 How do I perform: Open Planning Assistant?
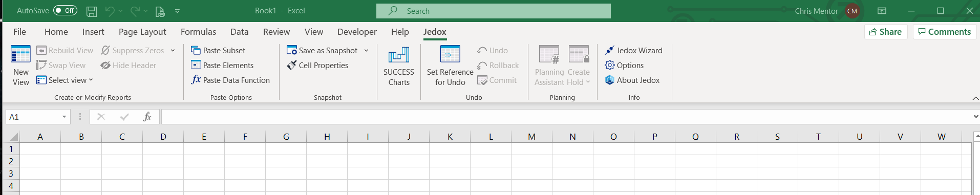549,66
